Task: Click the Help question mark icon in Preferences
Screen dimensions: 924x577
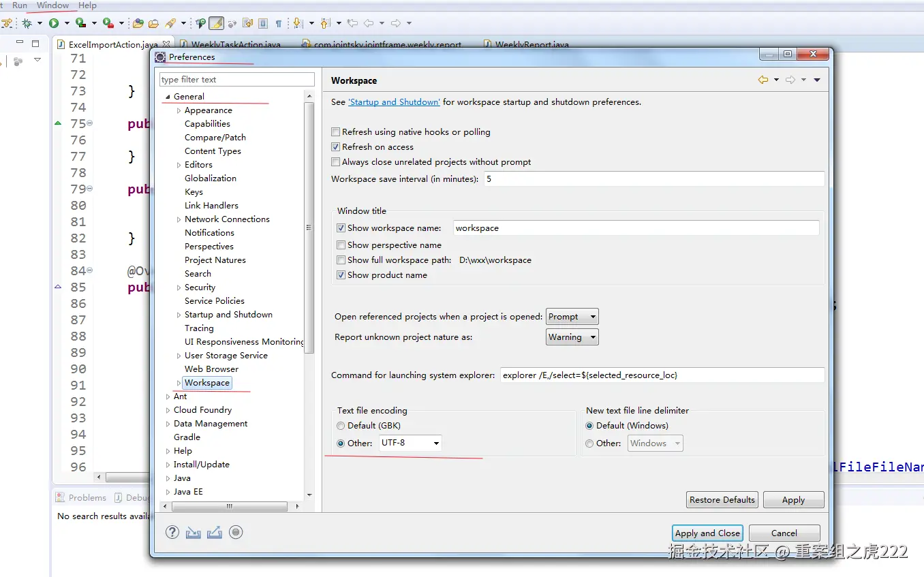Action: pyautogui.click(x=172, y=532)
